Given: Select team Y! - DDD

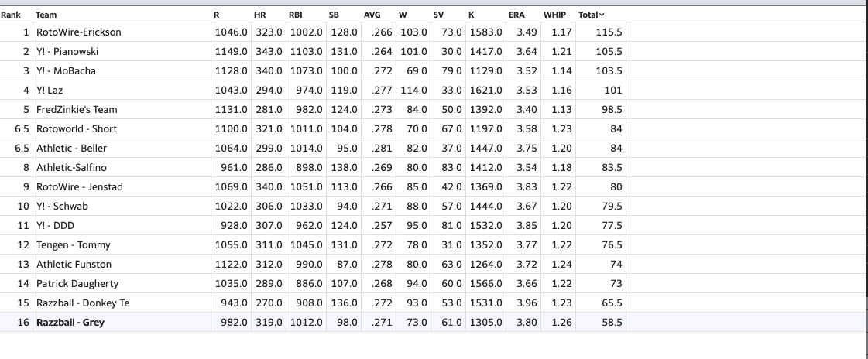Looking at the screenshot, I should (x=55, y=226).
